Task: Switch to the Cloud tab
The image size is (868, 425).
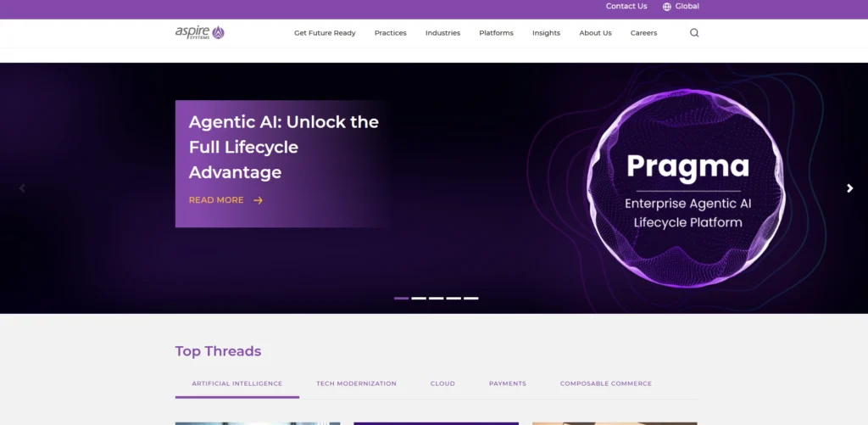Action: point(442,383)
